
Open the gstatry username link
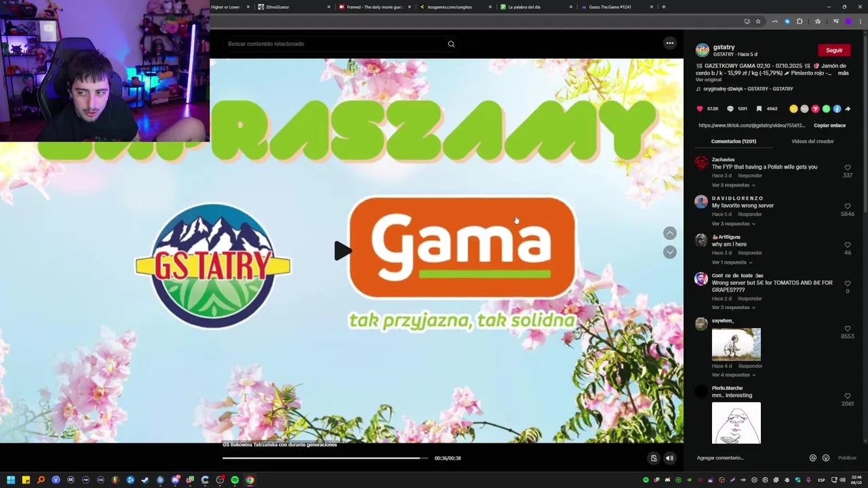click(x=724, y=47)
